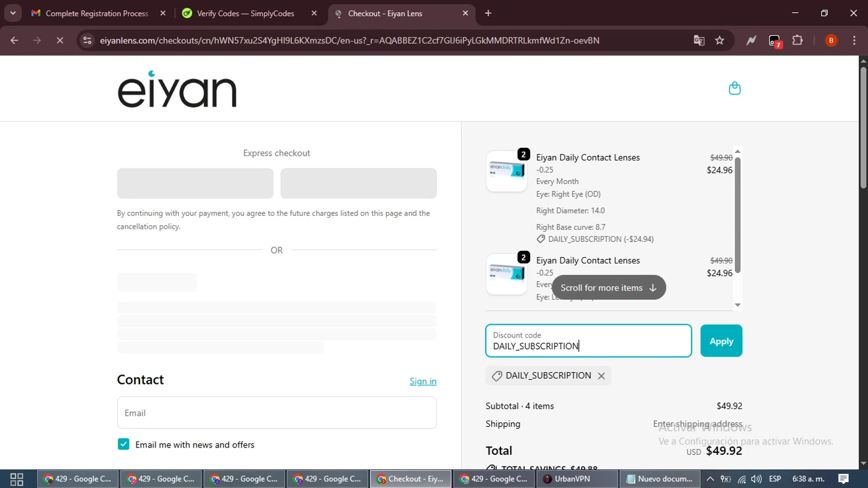Click the page scrollbar down arrow
The image size is (868, 488).
point(863,464)
